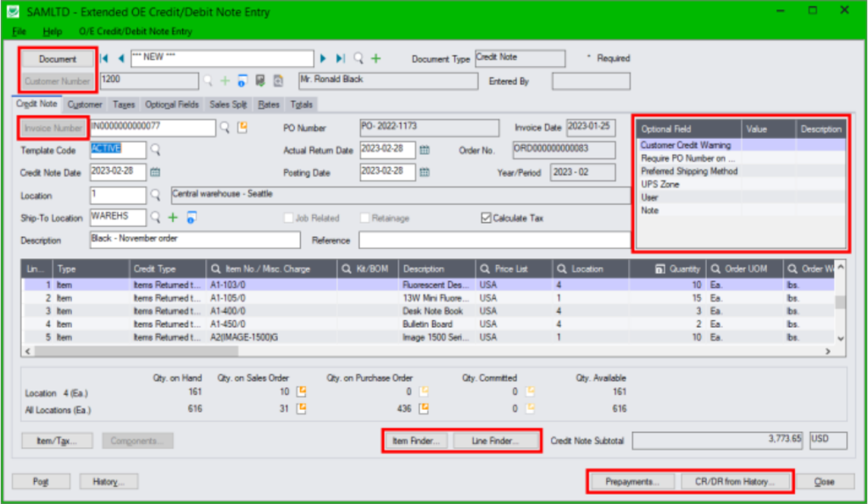Open the History window button
This screenshot has height=504, width=868.
108,482
